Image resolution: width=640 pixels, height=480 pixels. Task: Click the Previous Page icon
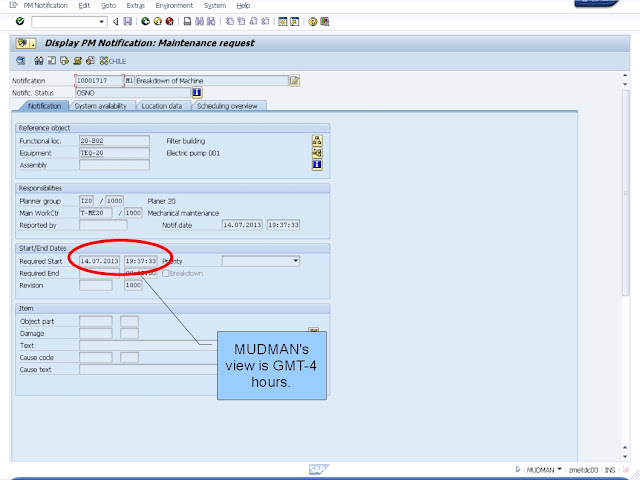(242, 21)
